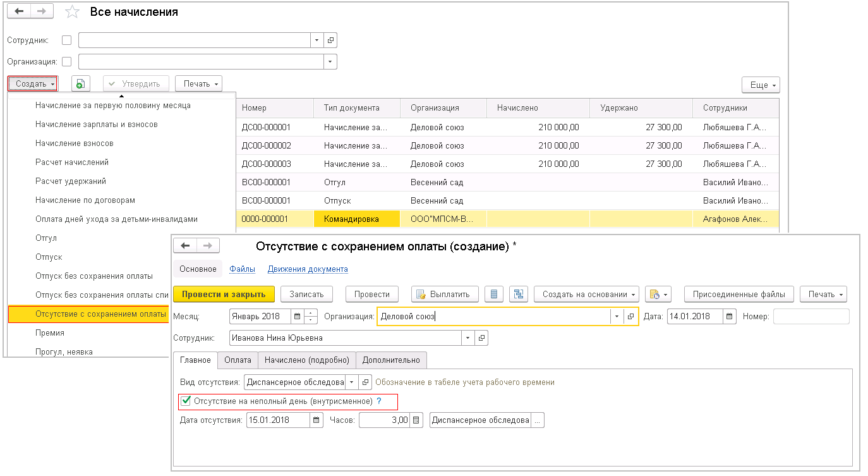Open calendar picker for Дата 14.01.2018
Screen dimensions: 868x476
730,316
